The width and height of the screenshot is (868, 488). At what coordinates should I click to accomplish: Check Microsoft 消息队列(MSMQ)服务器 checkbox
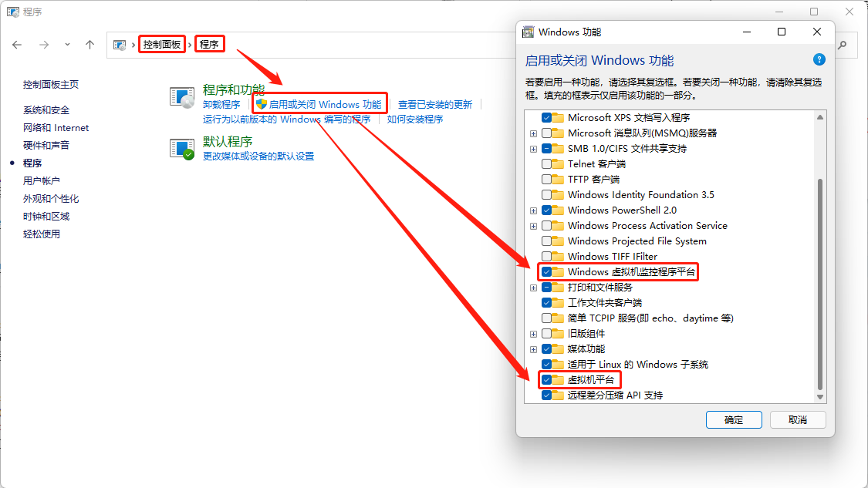click(x=546, y=133)
